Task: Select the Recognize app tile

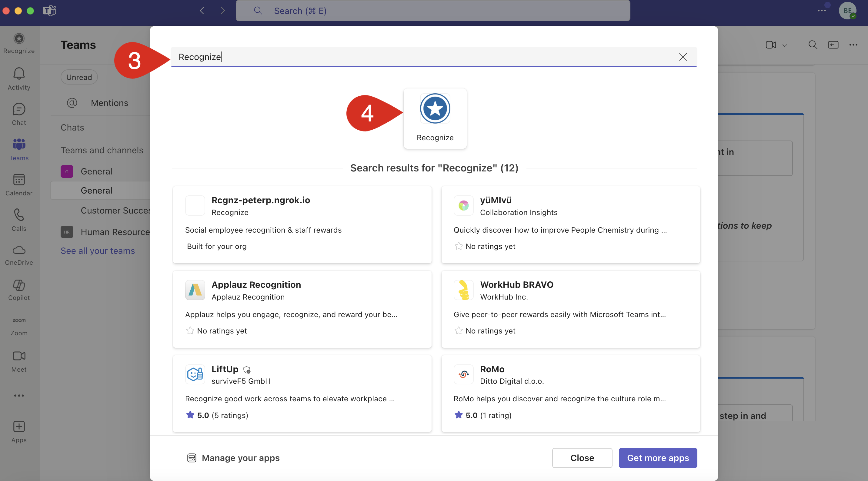Action: [x=435, y=118]
